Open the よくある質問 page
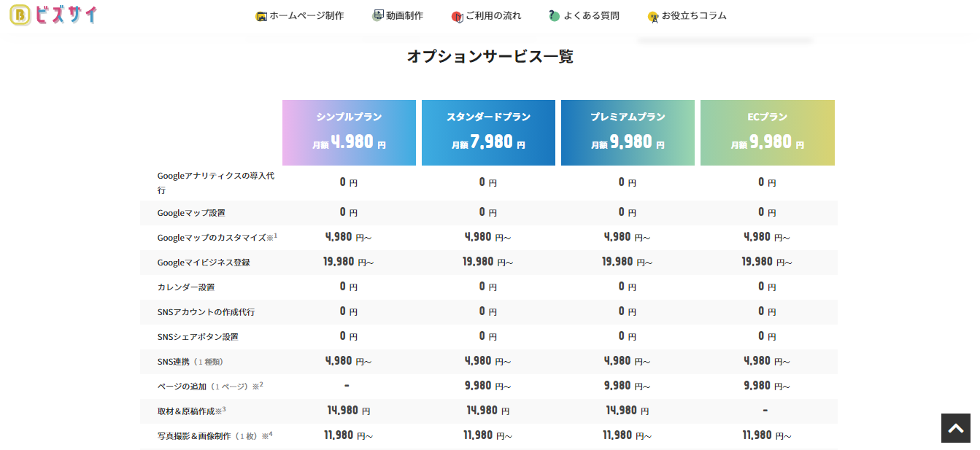 [x=591, y=16]
